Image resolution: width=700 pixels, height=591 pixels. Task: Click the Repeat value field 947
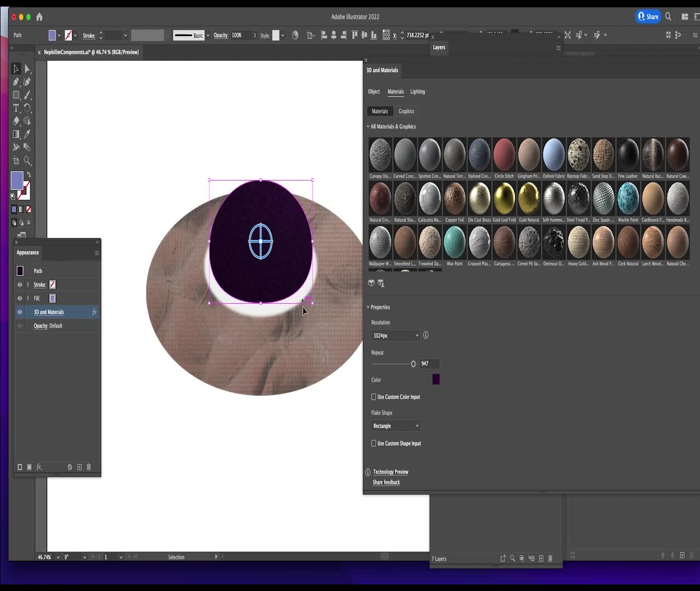pyautogui.click(x=429, y=363)
